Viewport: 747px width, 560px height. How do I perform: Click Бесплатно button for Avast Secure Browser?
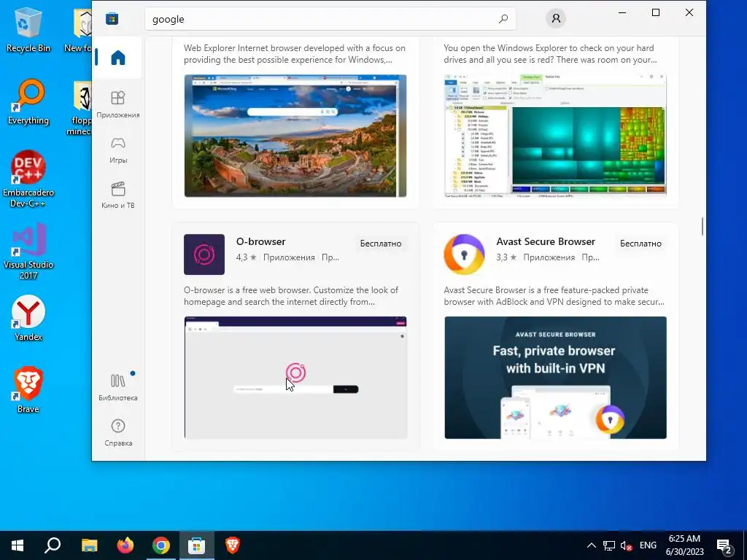coord(640,244)
